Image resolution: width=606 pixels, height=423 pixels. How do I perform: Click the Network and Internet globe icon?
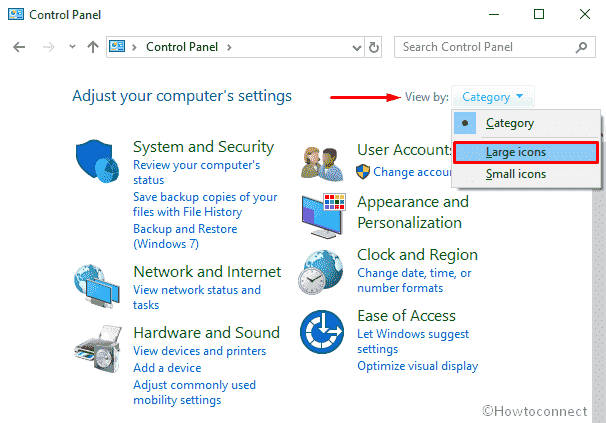click(97, 286)
